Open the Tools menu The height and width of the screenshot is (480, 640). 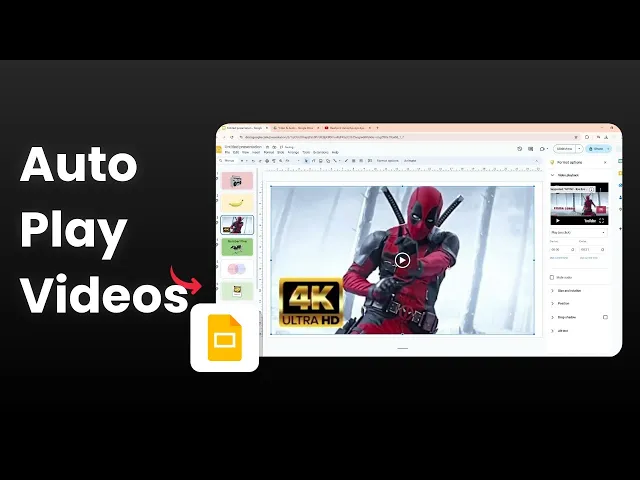point(306,152)
